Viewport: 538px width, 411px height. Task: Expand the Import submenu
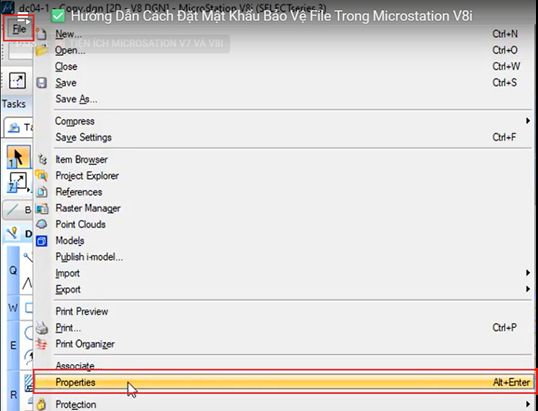(x=283, y=273)
